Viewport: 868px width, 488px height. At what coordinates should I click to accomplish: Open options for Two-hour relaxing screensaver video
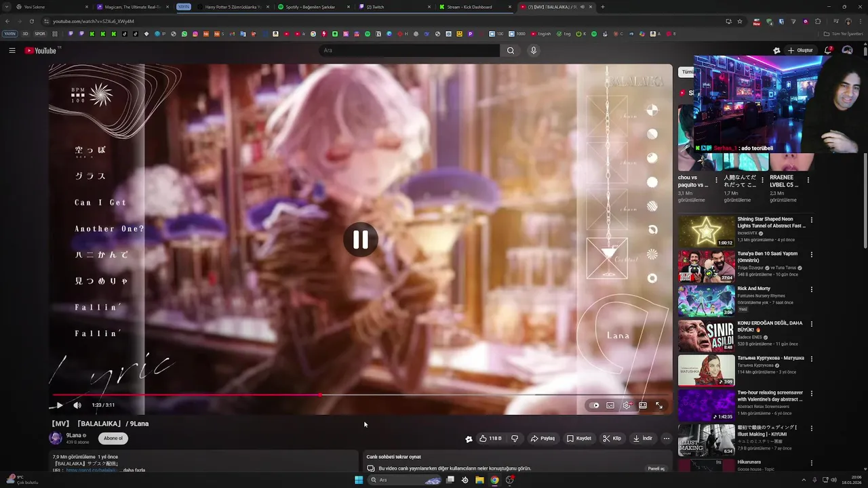(x=811, y=394)
